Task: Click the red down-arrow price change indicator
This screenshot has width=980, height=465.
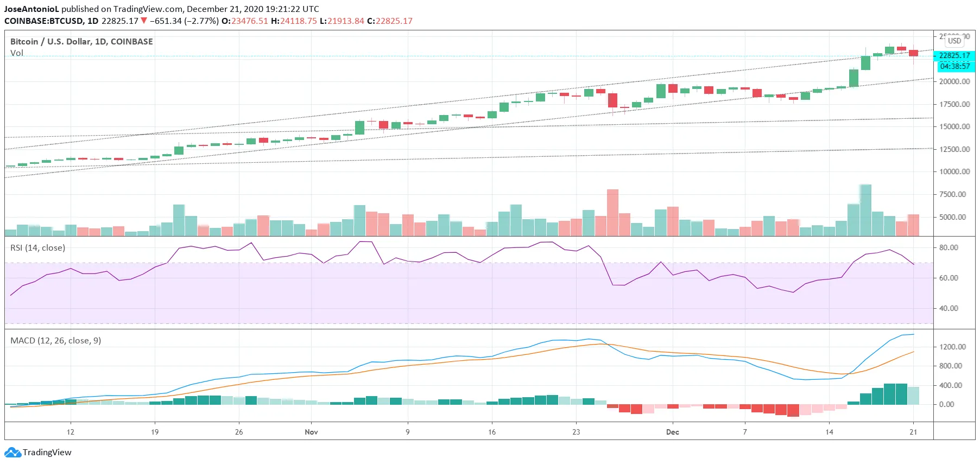Action: coord(144,21)
